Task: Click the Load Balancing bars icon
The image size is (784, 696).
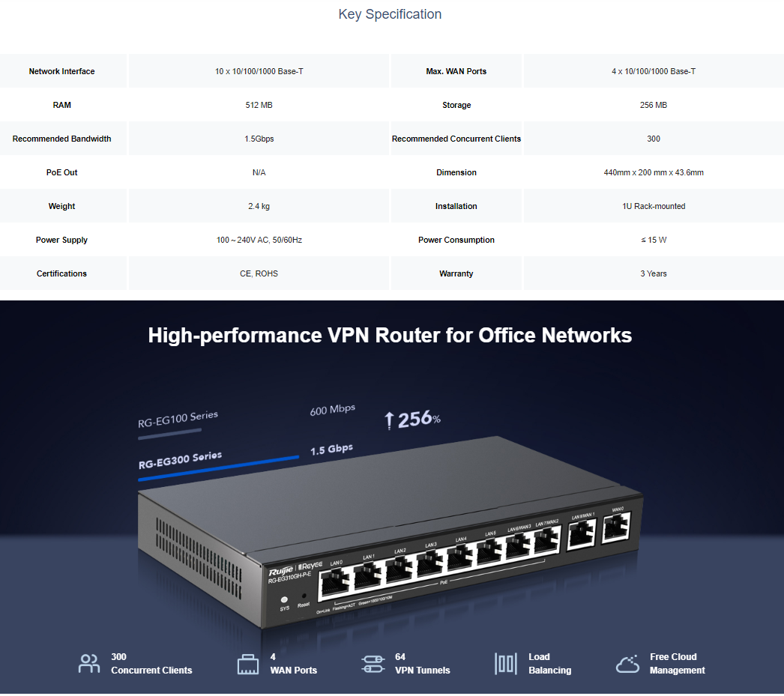Action: tap(505, 664)
